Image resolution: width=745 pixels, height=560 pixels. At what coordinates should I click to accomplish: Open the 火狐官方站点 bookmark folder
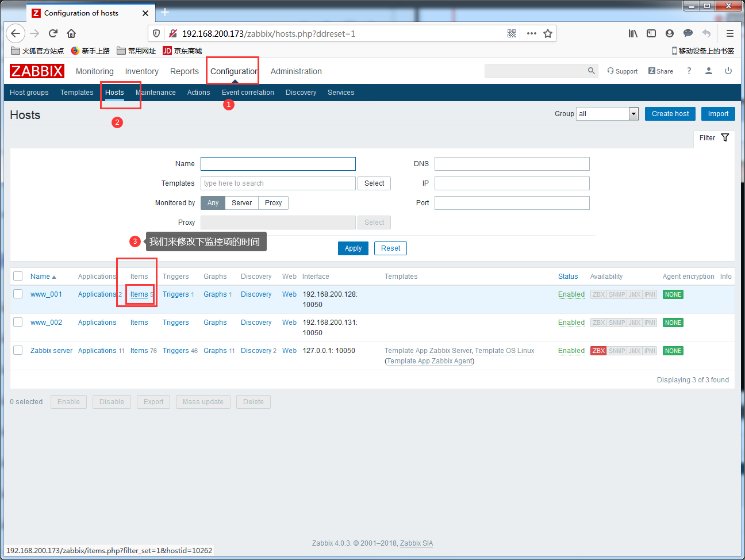(37, 51)
